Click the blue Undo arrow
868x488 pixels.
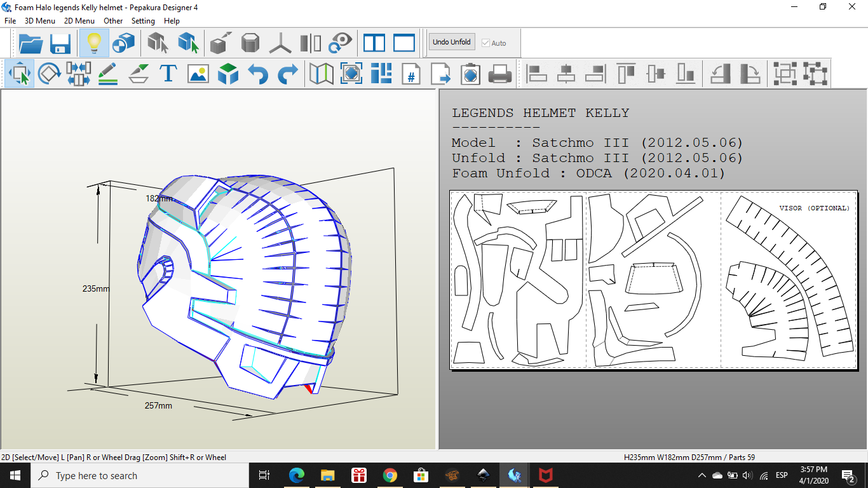point(257,74)
